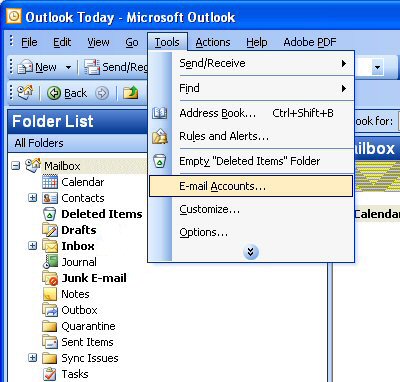
Task: Click the New mail message icon
Action: (25, 67)
